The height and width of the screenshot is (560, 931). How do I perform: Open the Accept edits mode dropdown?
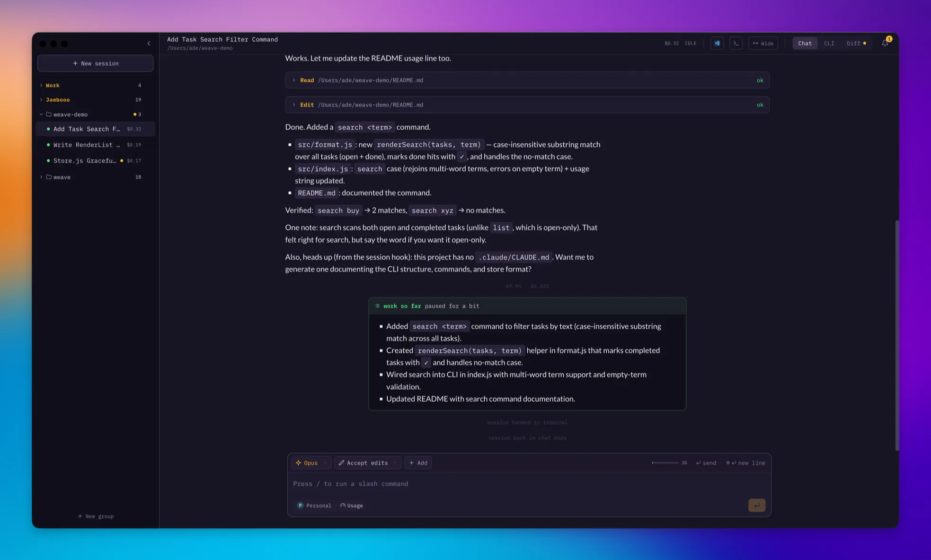pos(367,463)
